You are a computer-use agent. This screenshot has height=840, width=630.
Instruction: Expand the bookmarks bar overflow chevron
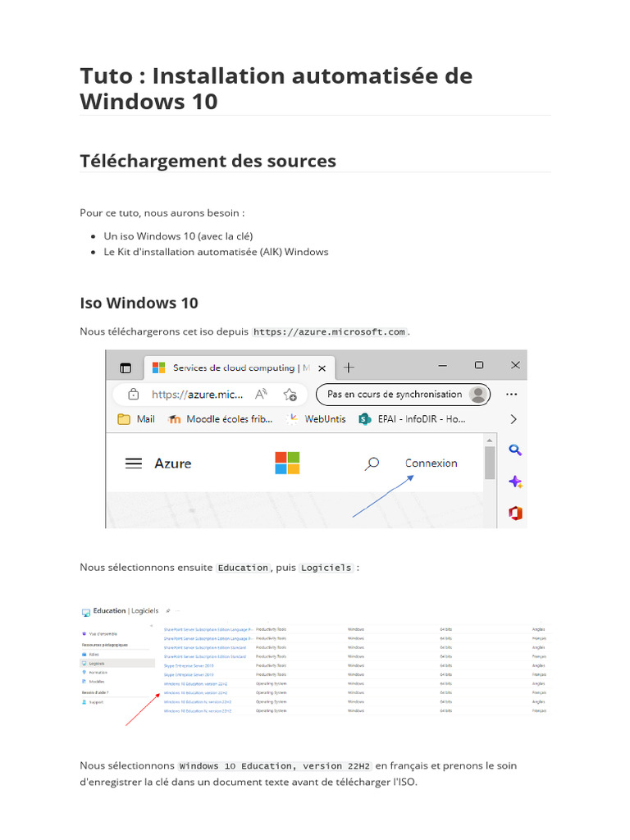514,419
